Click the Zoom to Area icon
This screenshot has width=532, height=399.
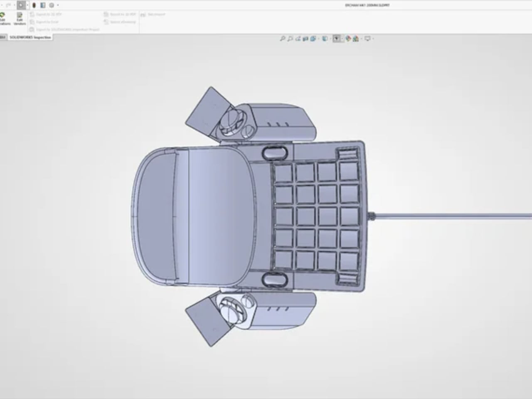pos(290,39)
